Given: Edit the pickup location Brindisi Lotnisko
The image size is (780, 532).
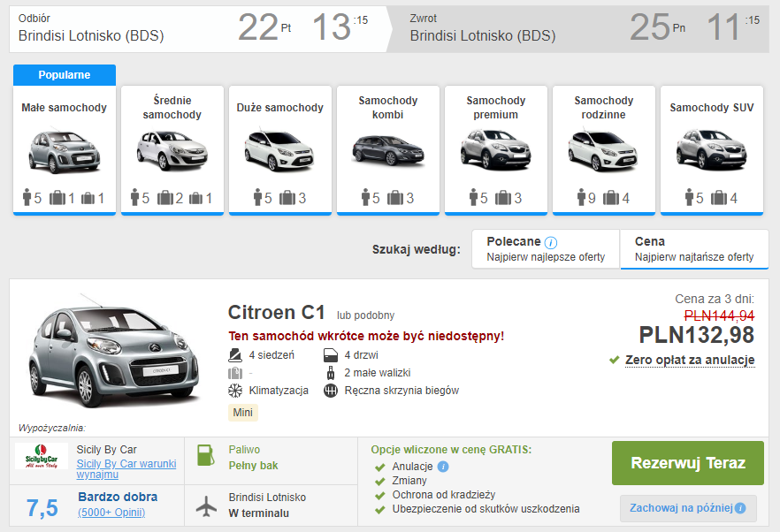Looking at the screenshot, I should pos(91,36).
